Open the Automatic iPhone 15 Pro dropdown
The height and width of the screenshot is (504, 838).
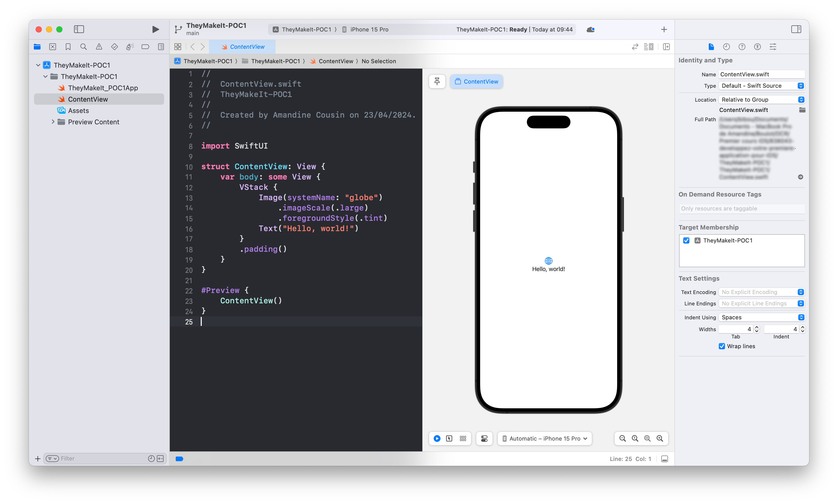(x=544, y=438)
